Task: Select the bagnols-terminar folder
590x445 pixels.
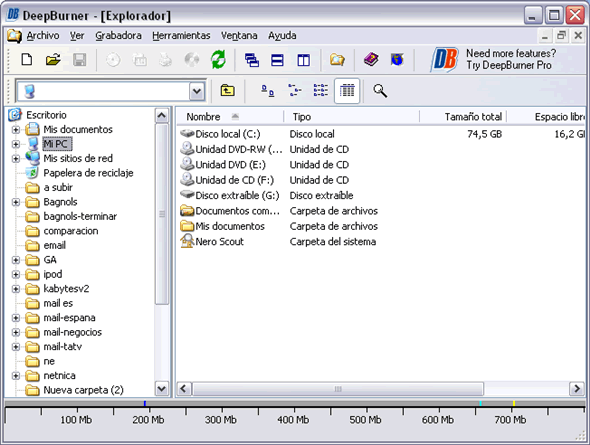Action: click(x=80, y=216)
